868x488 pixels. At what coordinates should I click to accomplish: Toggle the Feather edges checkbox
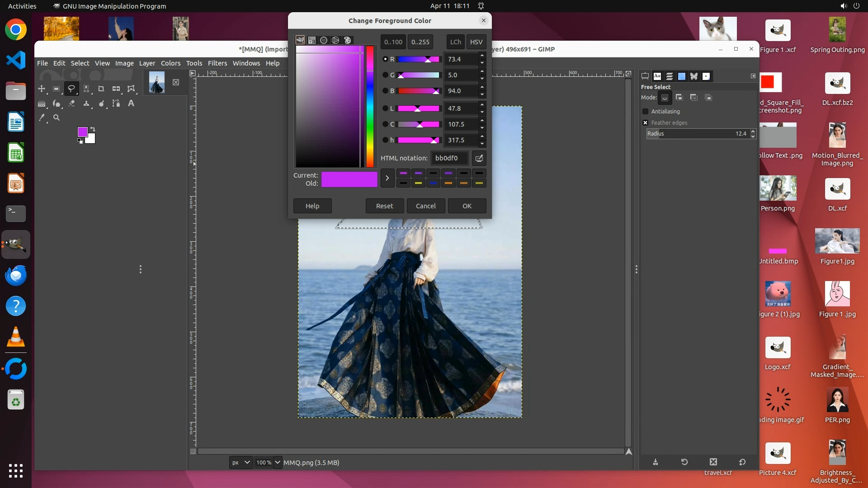pos(645,122)
